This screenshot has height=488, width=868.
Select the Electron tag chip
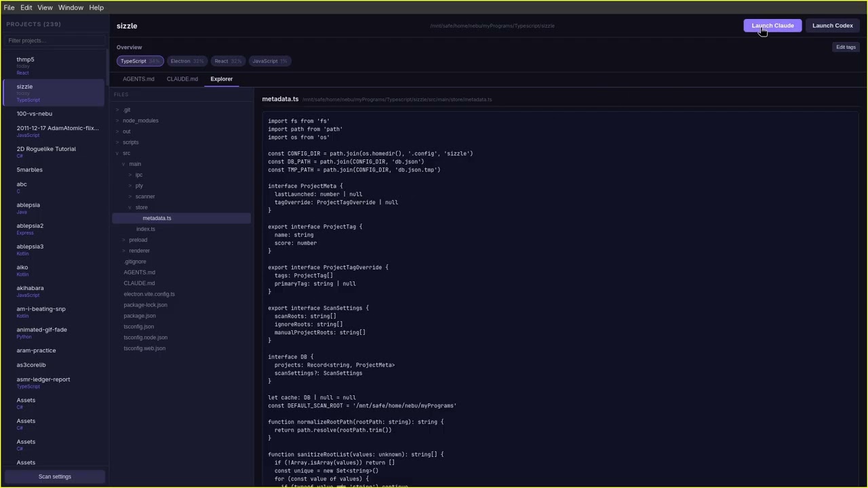pyautogui.click(x=186, y=61)
